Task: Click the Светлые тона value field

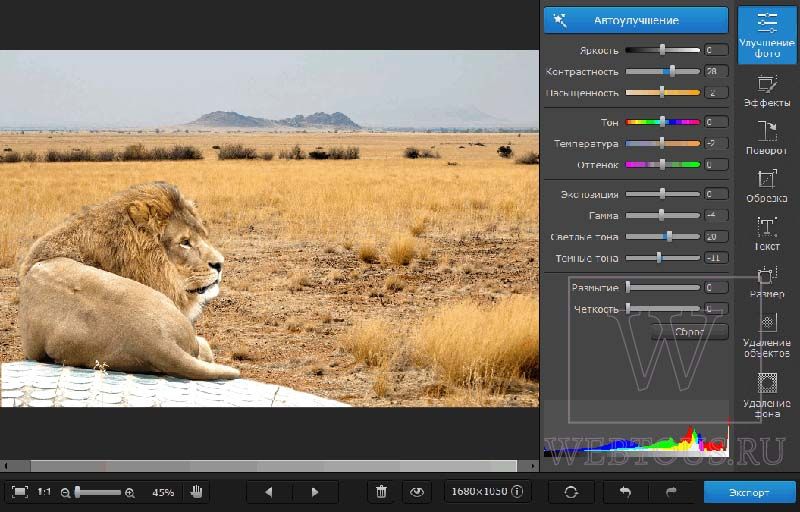Action: point(716,236)
